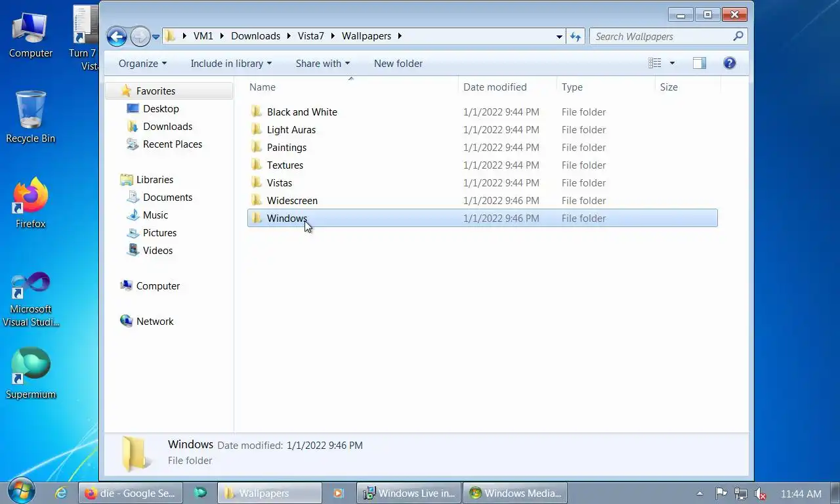Click the media player taskbar icon
The height and width of the screenshot is (504, 840).
[339, 493]
